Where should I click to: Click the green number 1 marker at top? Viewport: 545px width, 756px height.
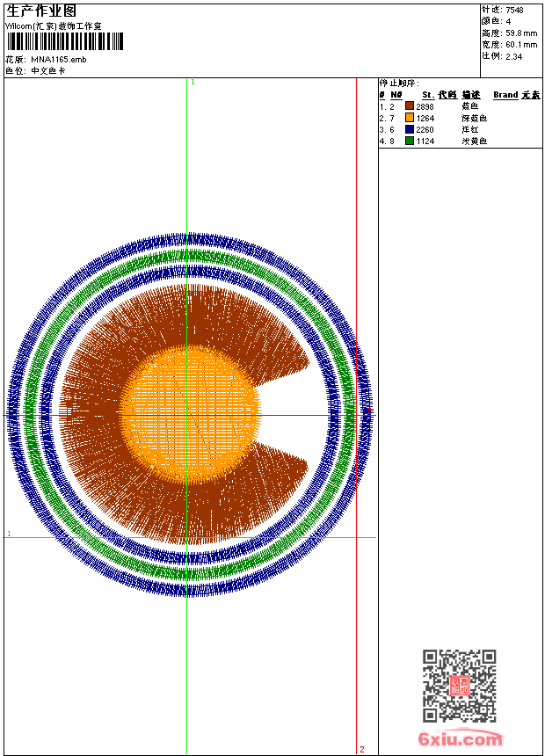(193, 82)
